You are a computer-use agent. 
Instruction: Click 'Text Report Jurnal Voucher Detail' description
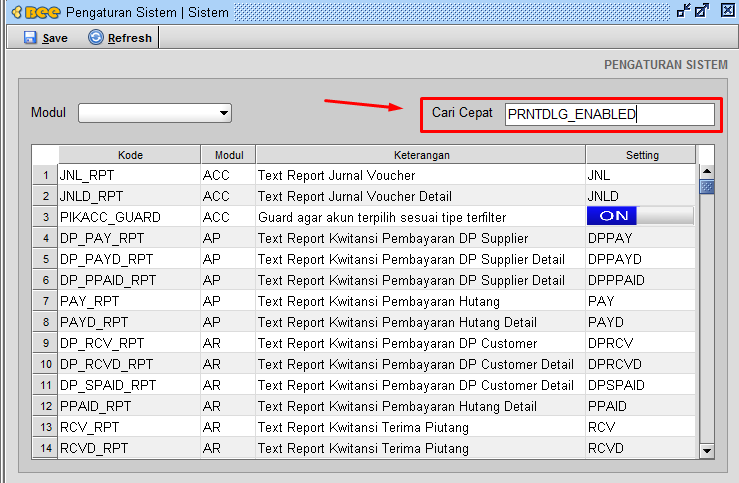[354, 196]
